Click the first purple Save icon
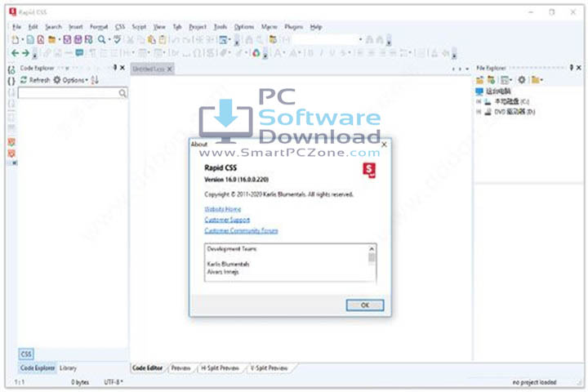The image size is (588, 392). tap(67, 39)
